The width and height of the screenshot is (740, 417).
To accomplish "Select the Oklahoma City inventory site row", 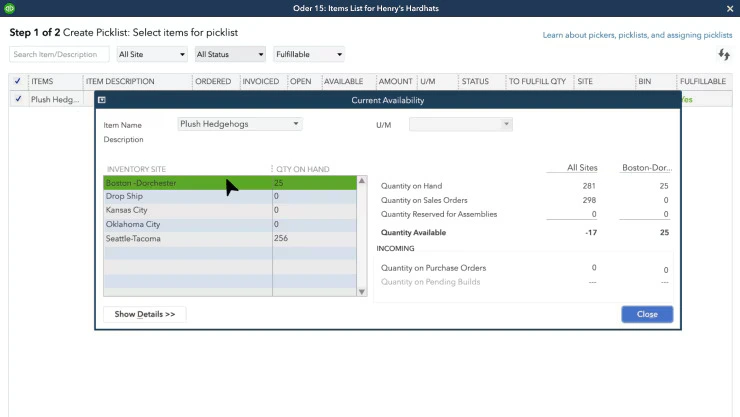I will click(230, 224).
